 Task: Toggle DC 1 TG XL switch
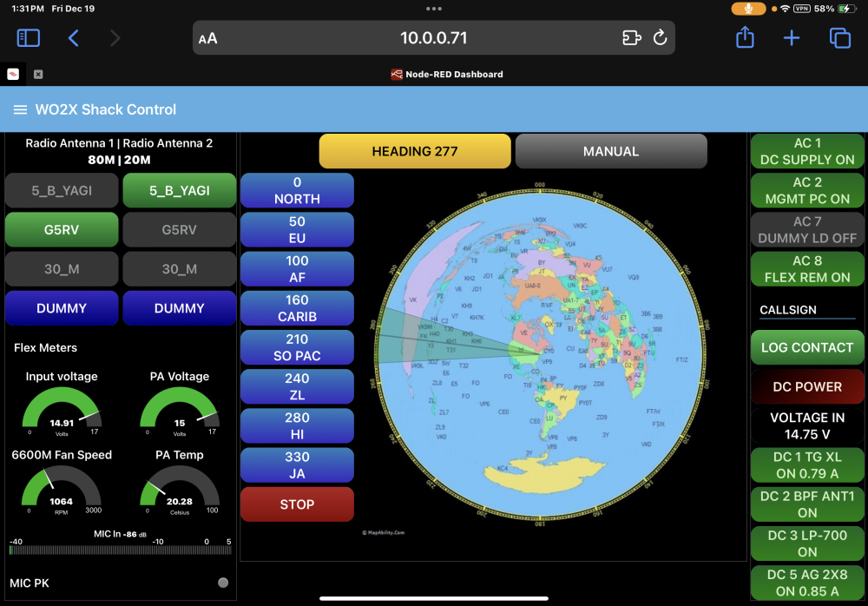(x=807, y=465)
